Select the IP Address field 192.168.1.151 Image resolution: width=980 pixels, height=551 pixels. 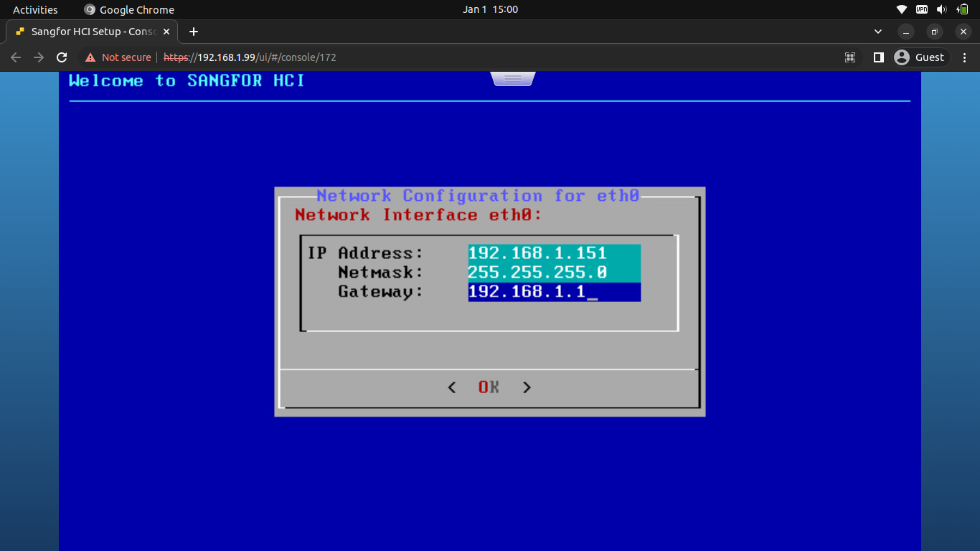click(x=554, y=253)
